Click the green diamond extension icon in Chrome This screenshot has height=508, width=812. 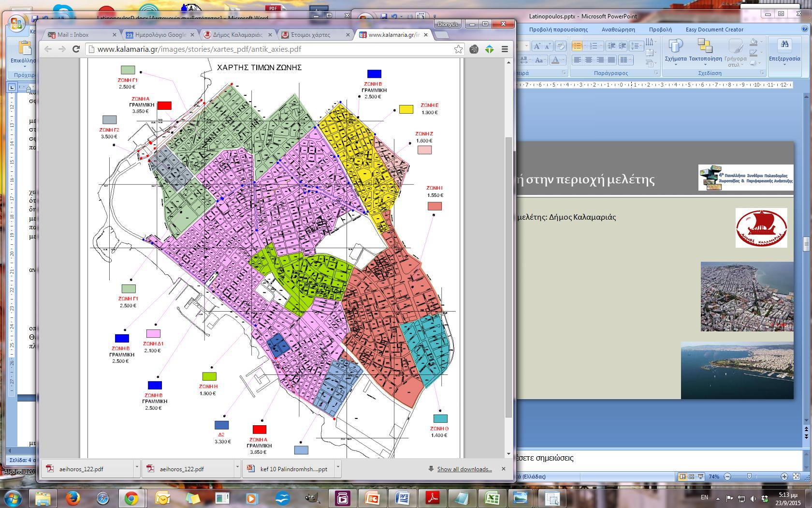(490, 49)
